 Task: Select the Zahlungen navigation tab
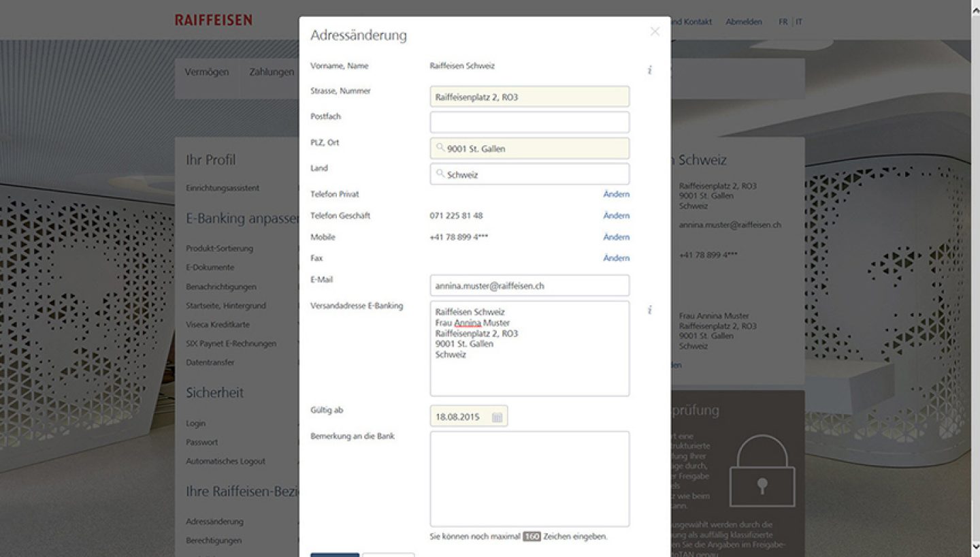[271, 72]
